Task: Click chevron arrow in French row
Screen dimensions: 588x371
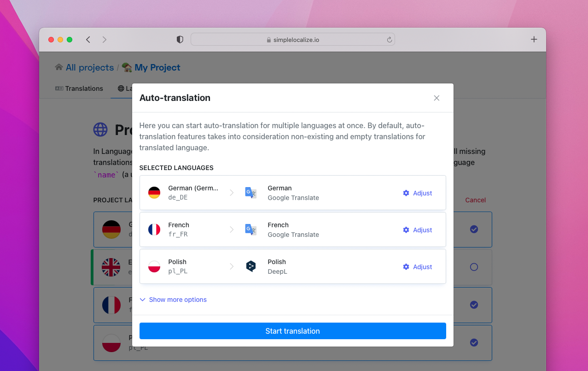Action: point(232,230)
